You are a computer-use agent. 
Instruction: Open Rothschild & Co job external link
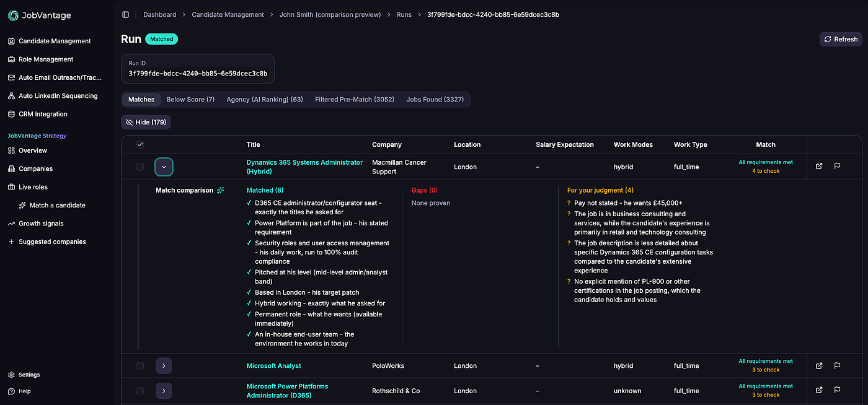coord(819,390)
